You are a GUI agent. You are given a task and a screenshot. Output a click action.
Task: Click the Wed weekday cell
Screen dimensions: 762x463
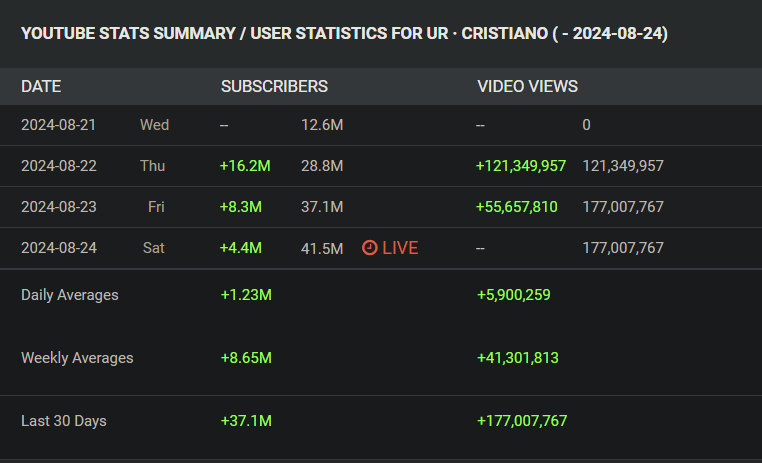[x=155, y=125]
